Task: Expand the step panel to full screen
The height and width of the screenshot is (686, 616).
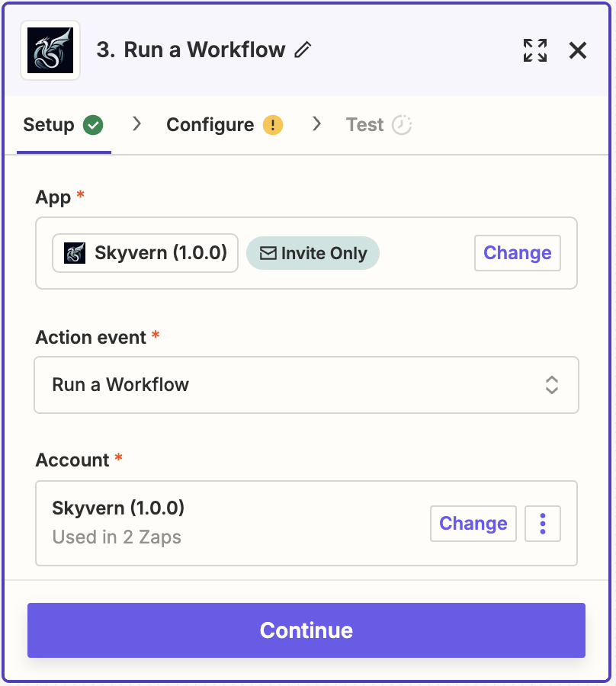Action: coord(535,50)
